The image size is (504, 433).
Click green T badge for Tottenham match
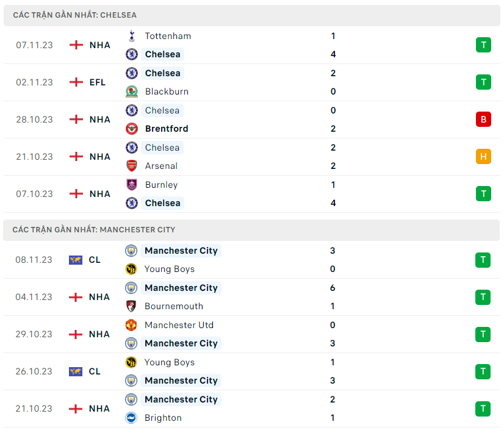tap(483, 45)
